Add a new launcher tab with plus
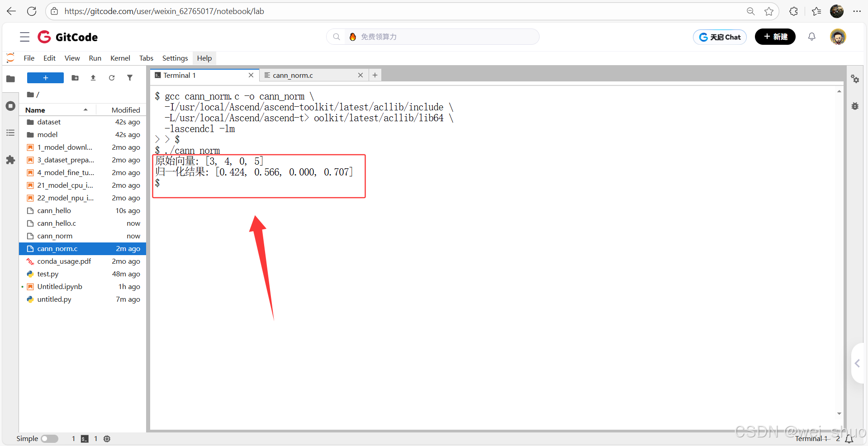 click(375, 75)
